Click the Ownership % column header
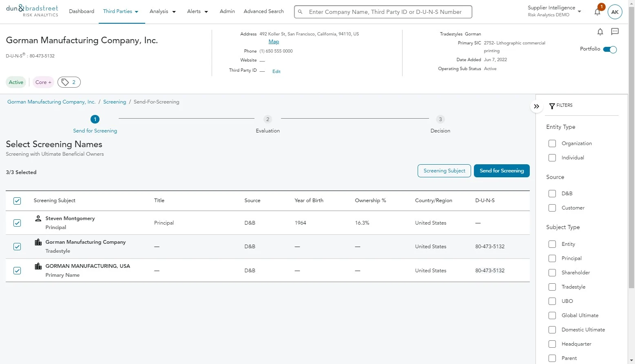 (370, 201)
